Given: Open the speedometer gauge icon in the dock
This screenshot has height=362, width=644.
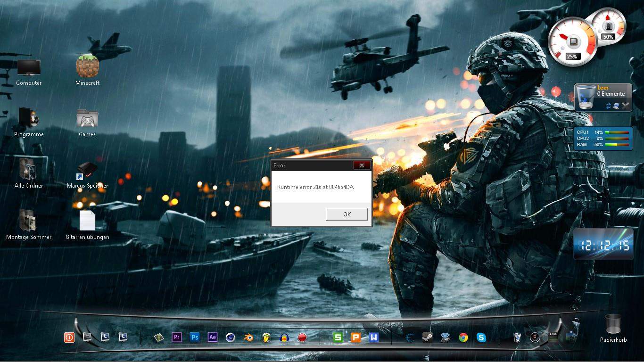Looking at the screenshot, I should click(x=535, y=337).
